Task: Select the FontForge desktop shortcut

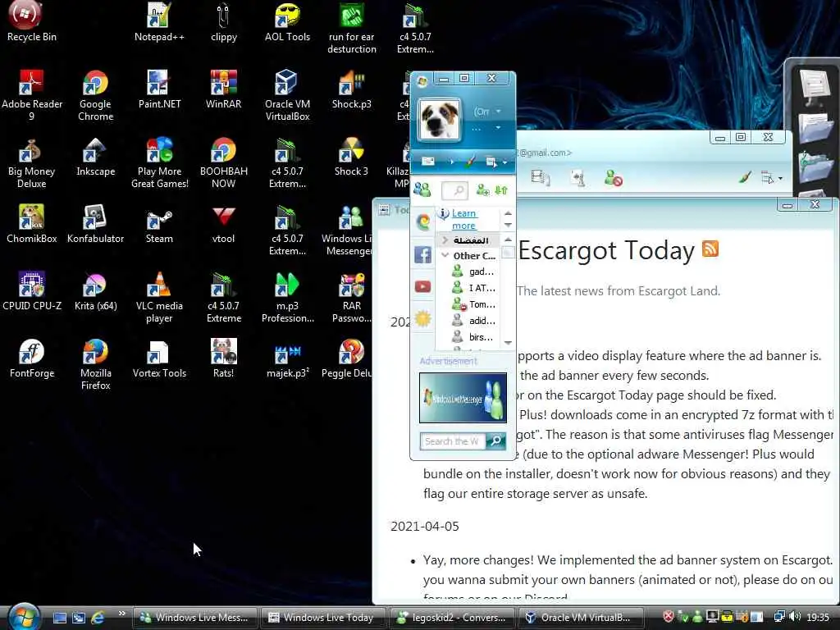Action: click(x=32, y=358)
